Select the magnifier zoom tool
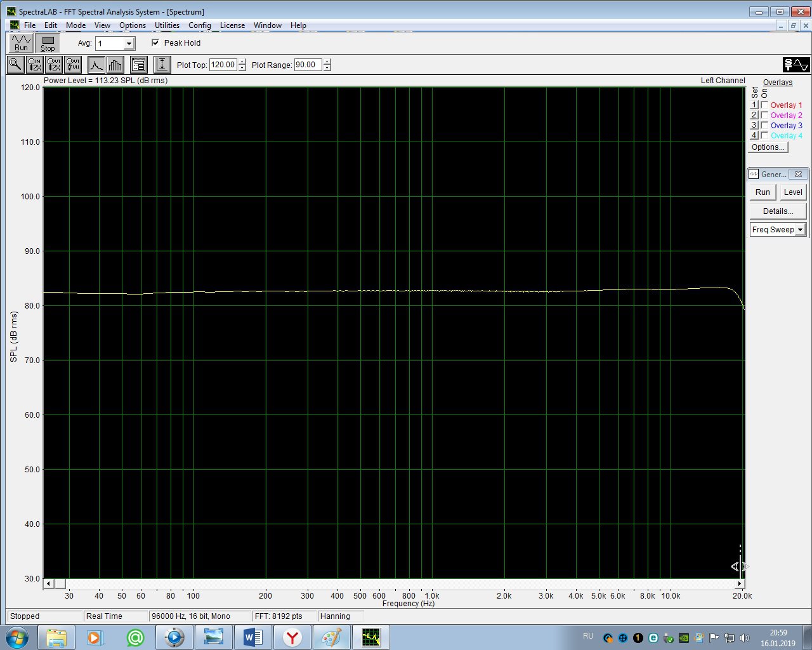 tap(16, 65)
